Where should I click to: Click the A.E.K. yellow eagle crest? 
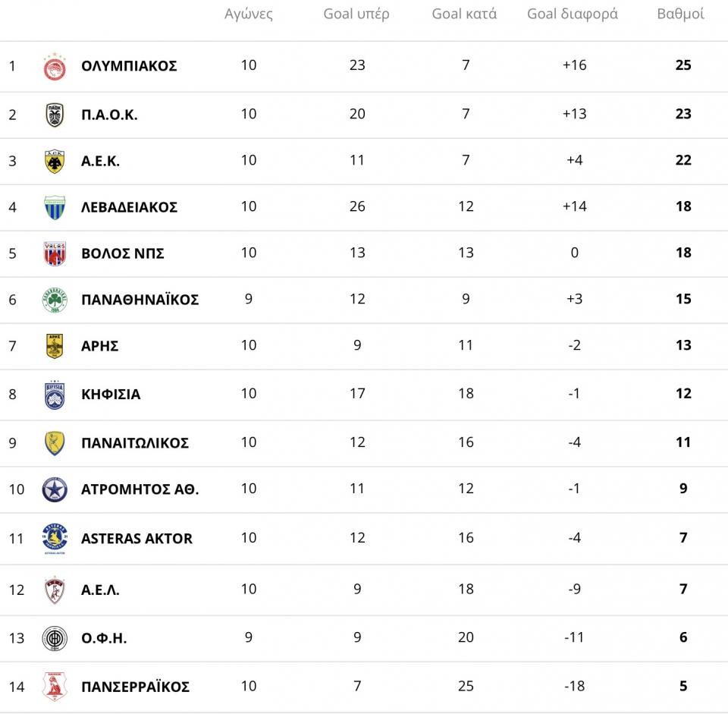click(x=55, y=161)
